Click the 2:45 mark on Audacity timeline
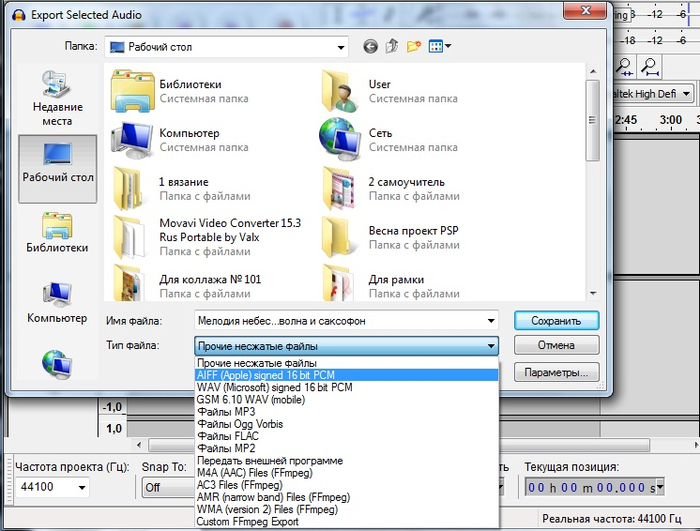 click(x=626, y=120)
